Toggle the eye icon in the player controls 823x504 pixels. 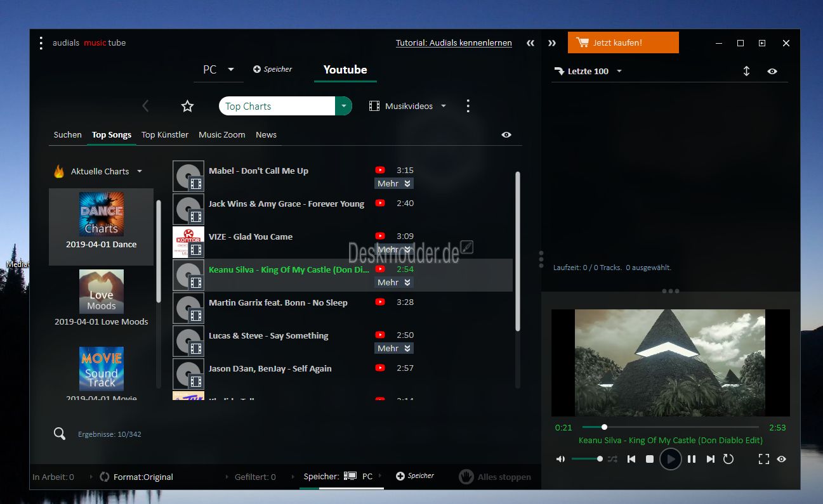click(x=781, y=459)
